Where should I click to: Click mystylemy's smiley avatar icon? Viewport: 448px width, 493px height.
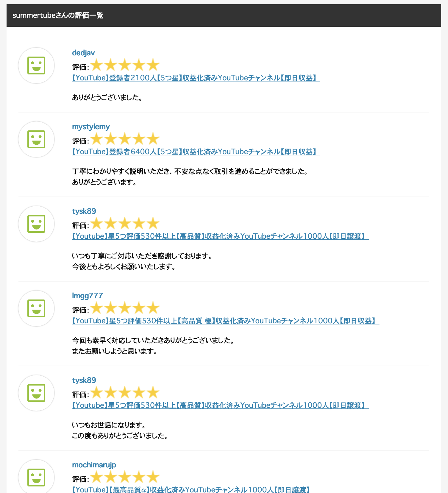click(x=36, y=139)
